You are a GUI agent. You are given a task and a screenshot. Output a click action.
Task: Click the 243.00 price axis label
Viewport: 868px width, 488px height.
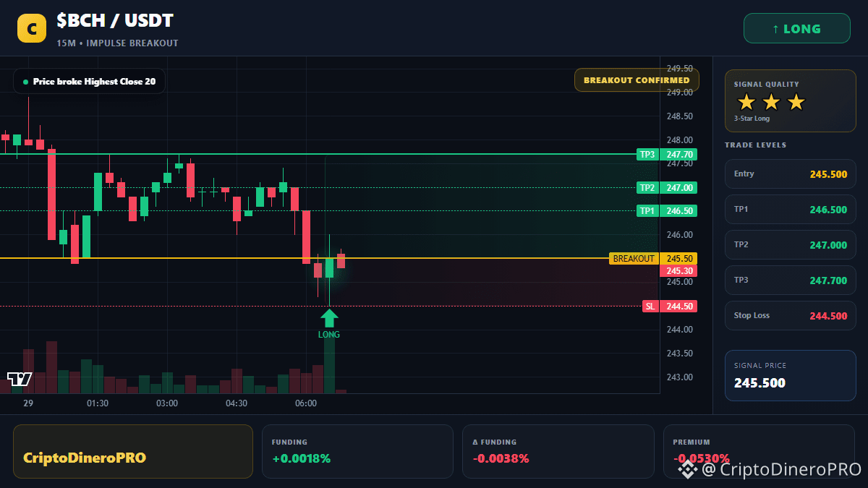click(x=680, y=377)
